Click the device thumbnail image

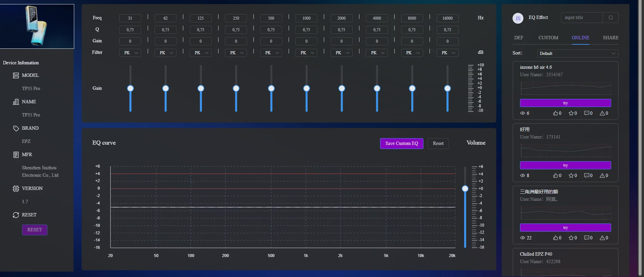(x=37, y=26)
